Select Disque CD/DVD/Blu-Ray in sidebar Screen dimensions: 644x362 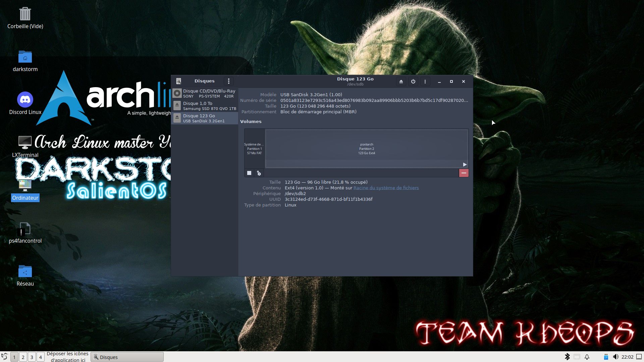[205, 93]
